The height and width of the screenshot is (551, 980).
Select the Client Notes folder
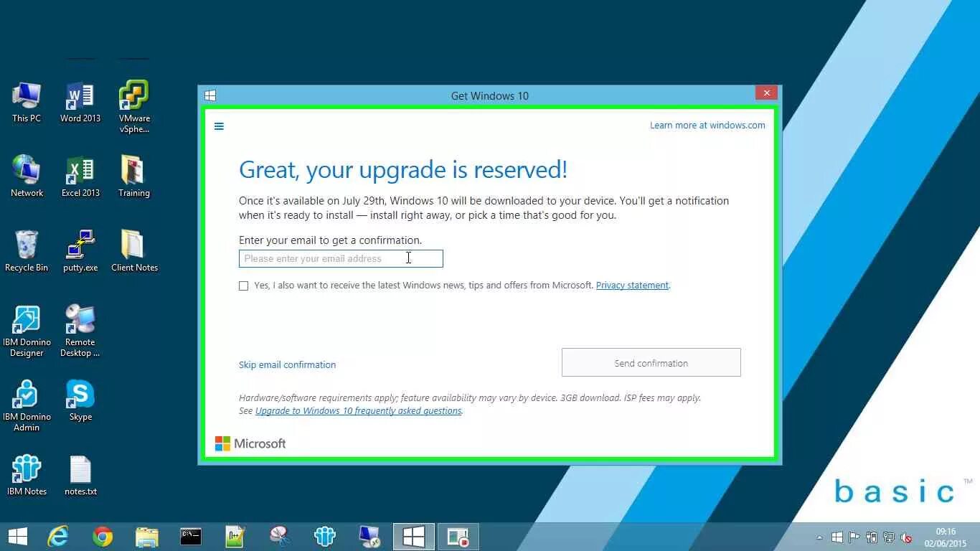click(134, 251)
